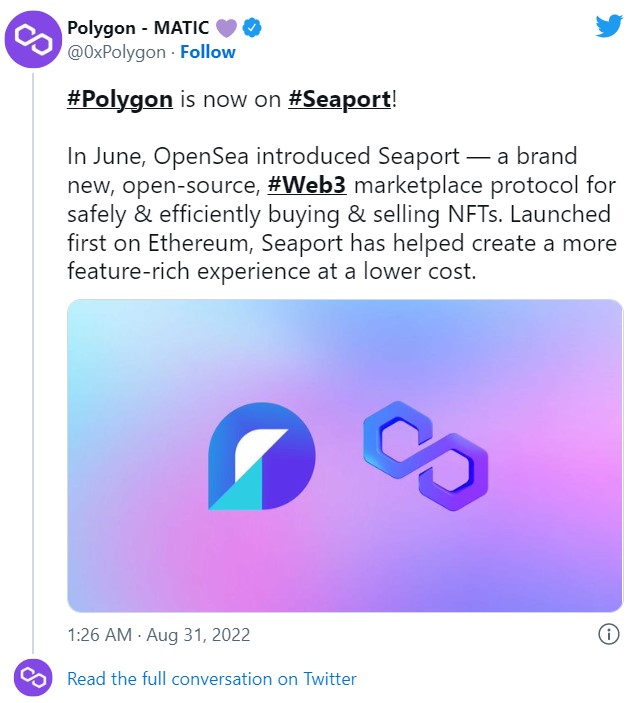Screen dimensions: 631x703
Task: Follow the Polygon account
Action: pyautogui.click(x=208, y=52)
